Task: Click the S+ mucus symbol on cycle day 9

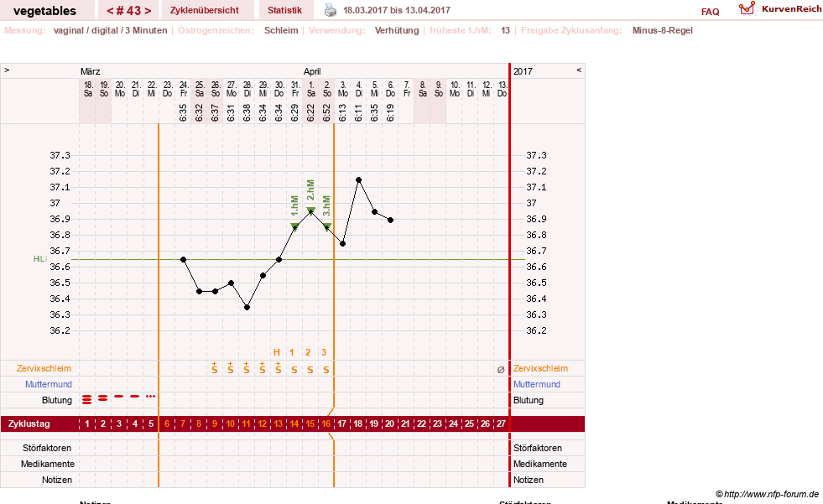Action: pyautogui.click(x=215, y=367)
